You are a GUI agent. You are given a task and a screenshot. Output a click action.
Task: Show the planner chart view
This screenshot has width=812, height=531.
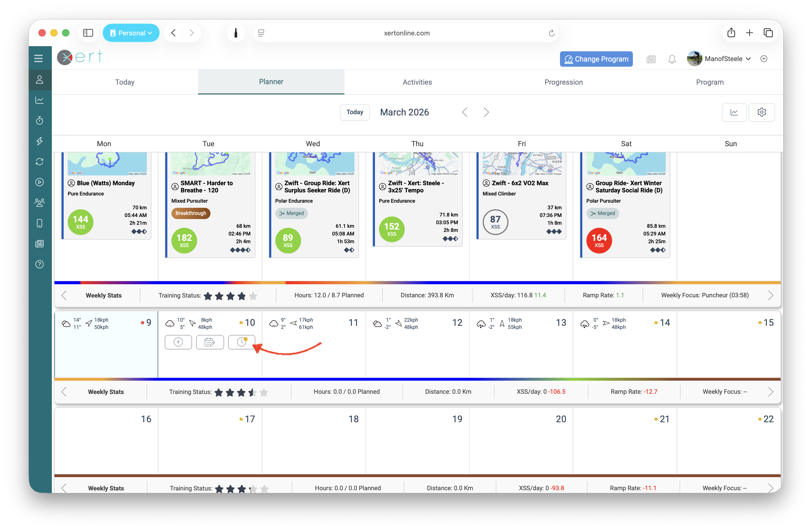[x=734, y=112]
